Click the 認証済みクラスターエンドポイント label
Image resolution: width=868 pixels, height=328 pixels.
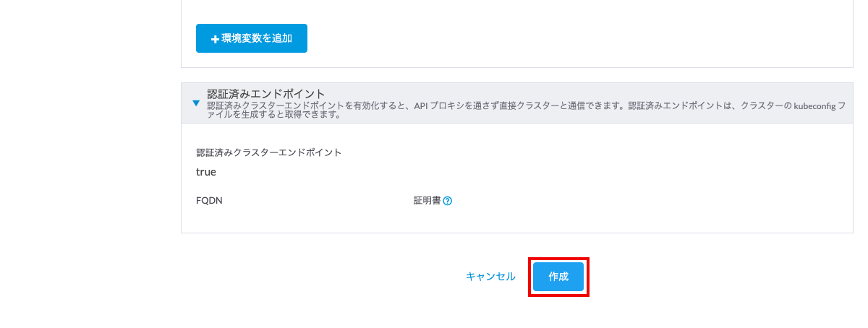click(x=269, y=152)
